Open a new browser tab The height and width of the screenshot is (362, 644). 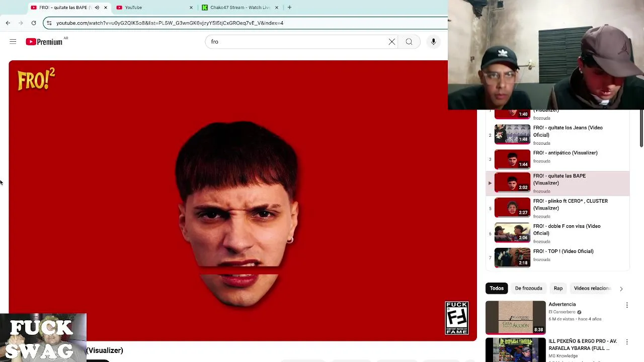[x=289, y=8]
